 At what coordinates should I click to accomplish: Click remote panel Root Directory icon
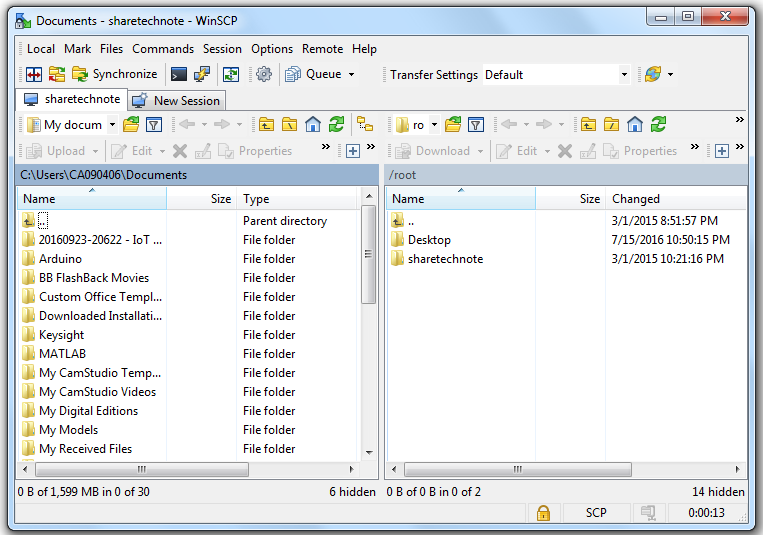611,125
